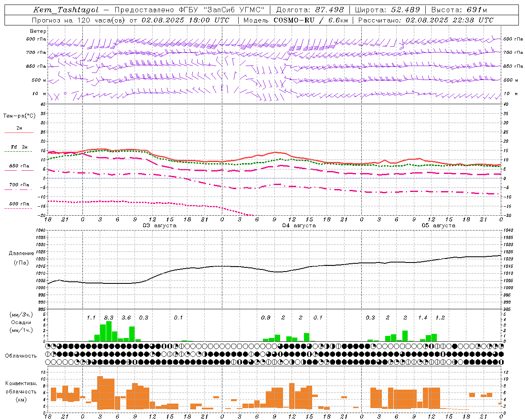
Task: Select the '10 м' wind level label on the left
Action: pyautogui.click(x=39, y=94)
